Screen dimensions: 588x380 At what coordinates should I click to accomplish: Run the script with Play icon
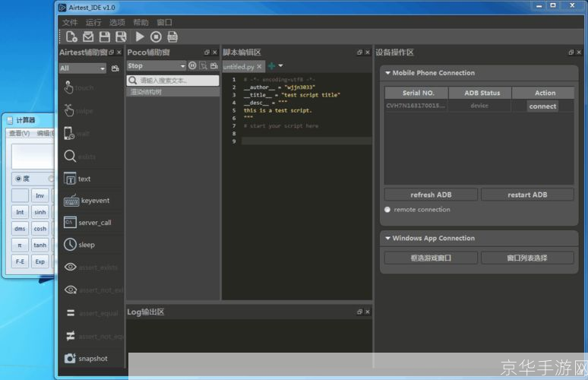click(140, 36)
